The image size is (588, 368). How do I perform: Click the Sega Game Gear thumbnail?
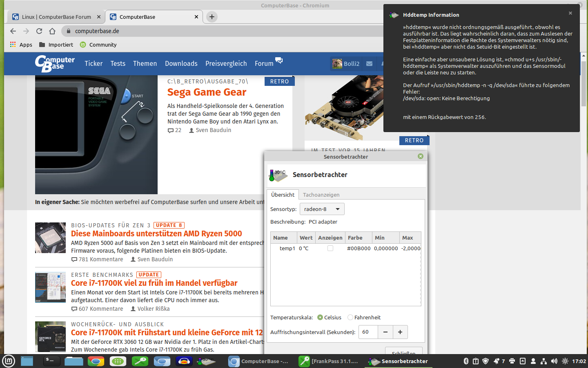point(96,135)
